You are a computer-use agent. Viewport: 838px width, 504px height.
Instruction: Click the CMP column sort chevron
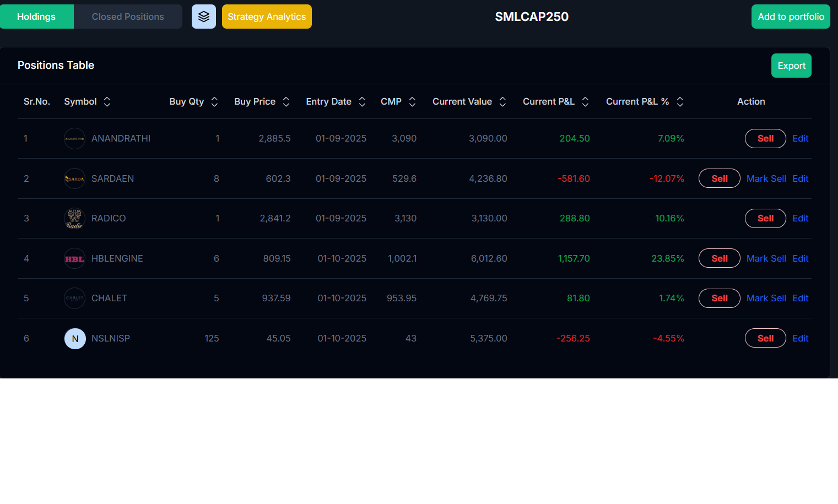(413, 101)
